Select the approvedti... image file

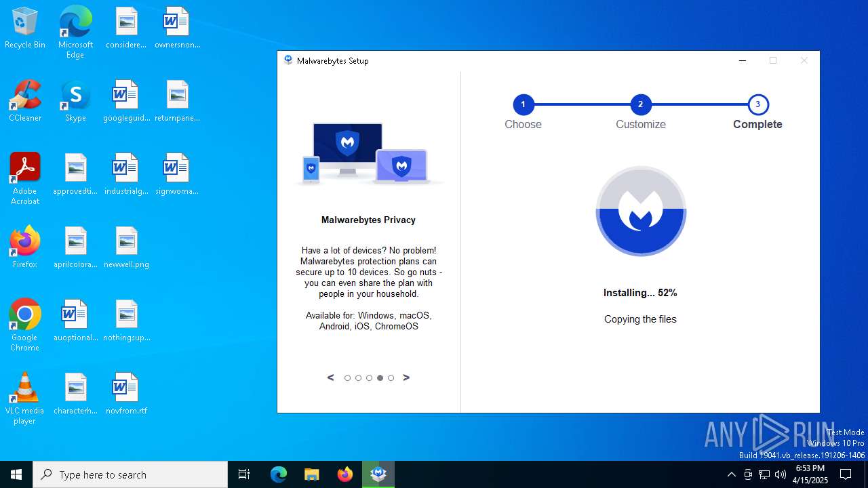(75, 174)
